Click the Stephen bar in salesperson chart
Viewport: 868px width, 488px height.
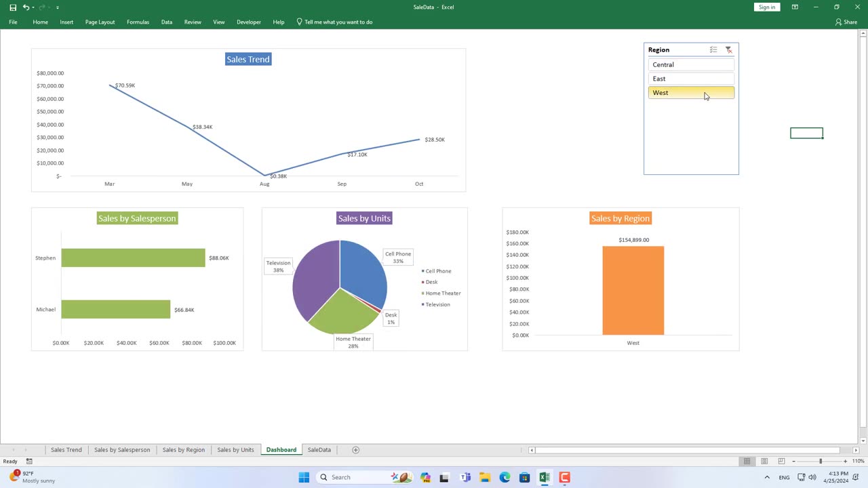[x=133, y=258]
